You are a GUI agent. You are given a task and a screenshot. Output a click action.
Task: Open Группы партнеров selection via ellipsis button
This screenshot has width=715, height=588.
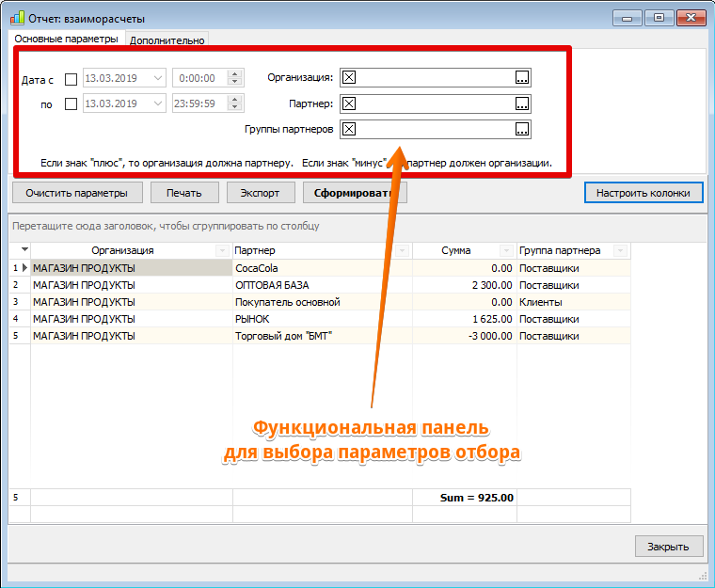click(521, 129)
